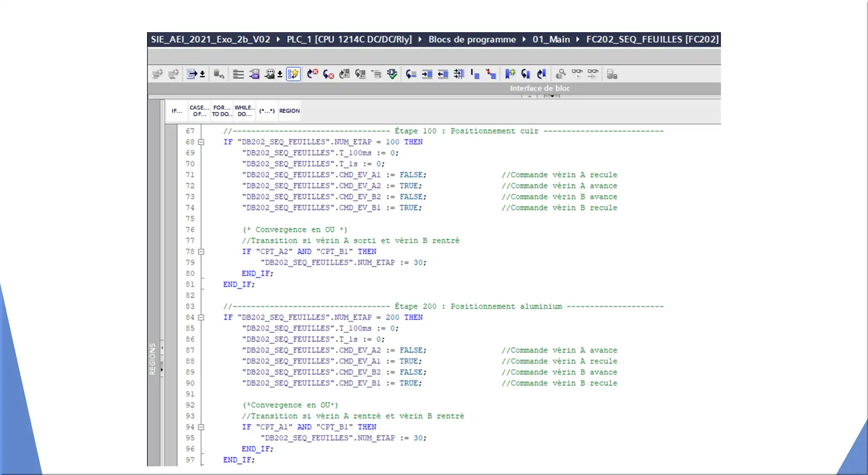
Task: Click the go-to-line curved arrow icon
Action: [x=411, y=74]
